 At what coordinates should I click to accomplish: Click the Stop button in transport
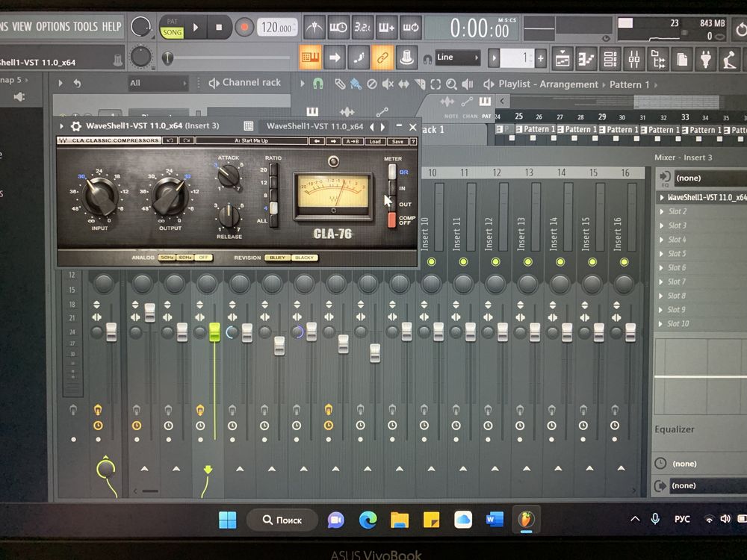(219, 28)
